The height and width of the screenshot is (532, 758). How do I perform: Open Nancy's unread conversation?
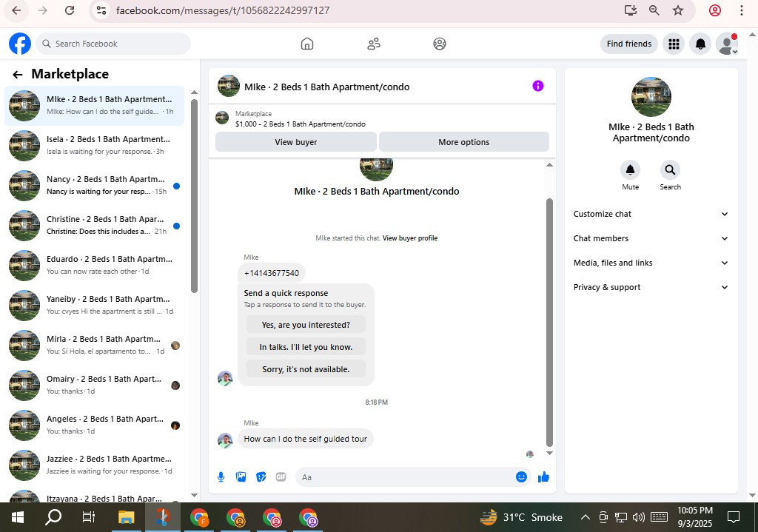pyautogui.click(x=94, y=186)
